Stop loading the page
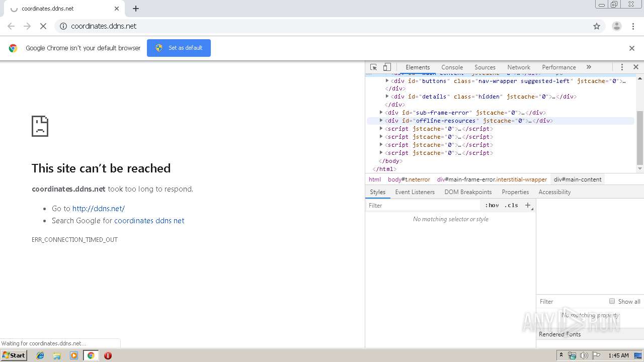This screenshot has height=362, width=644. [43, 26]
